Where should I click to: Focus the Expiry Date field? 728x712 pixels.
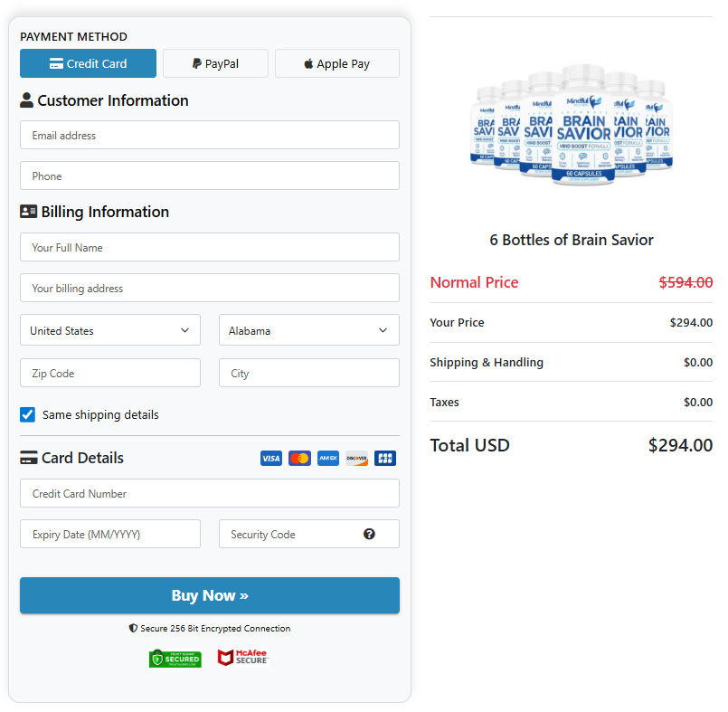pos(110,534)
